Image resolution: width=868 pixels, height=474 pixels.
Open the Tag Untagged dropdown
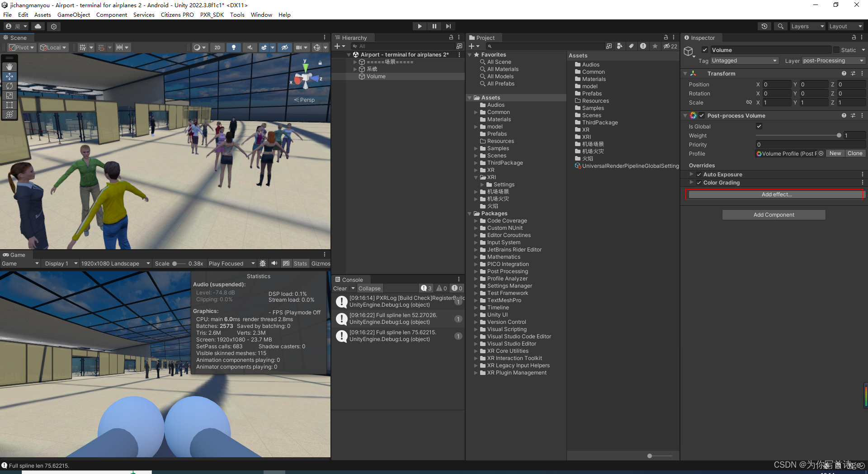tap(744, 60)
